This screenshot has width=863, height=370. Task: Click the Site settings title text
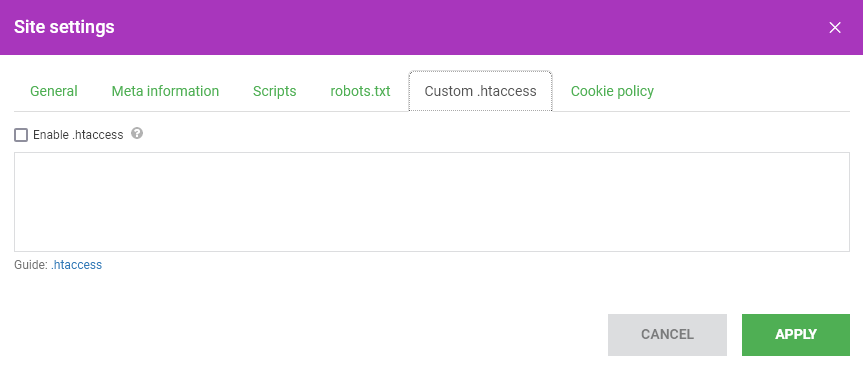[64, 27]
